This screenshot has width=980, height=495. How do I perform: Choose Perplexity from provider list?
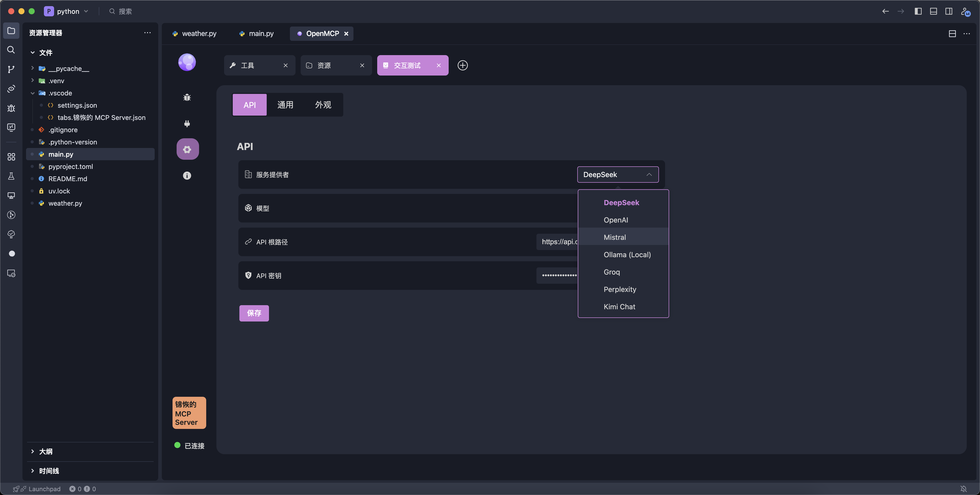(623, 289)
